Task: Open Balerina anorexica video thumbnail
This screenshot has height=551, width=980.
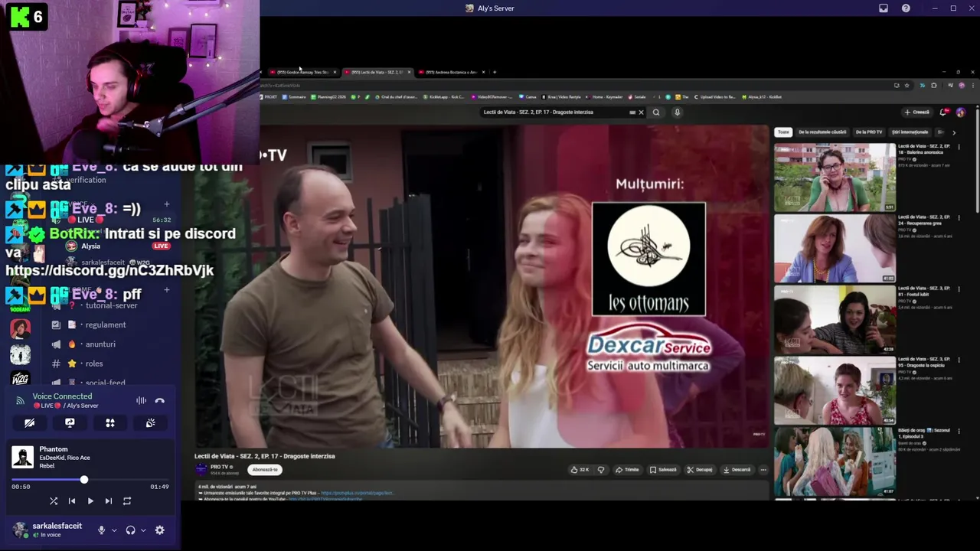Action: (x=835, y=178)
